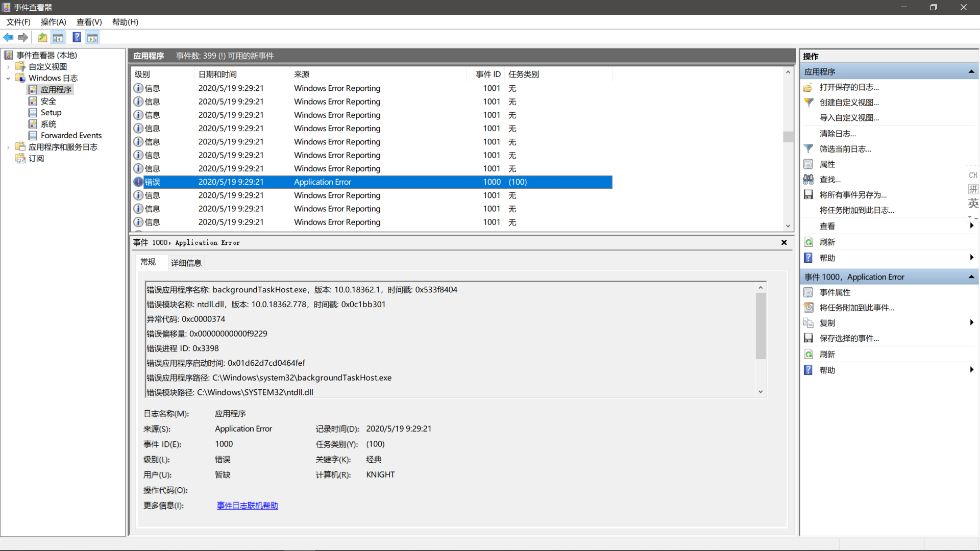Click the 刷新 refresh icon

808,242
